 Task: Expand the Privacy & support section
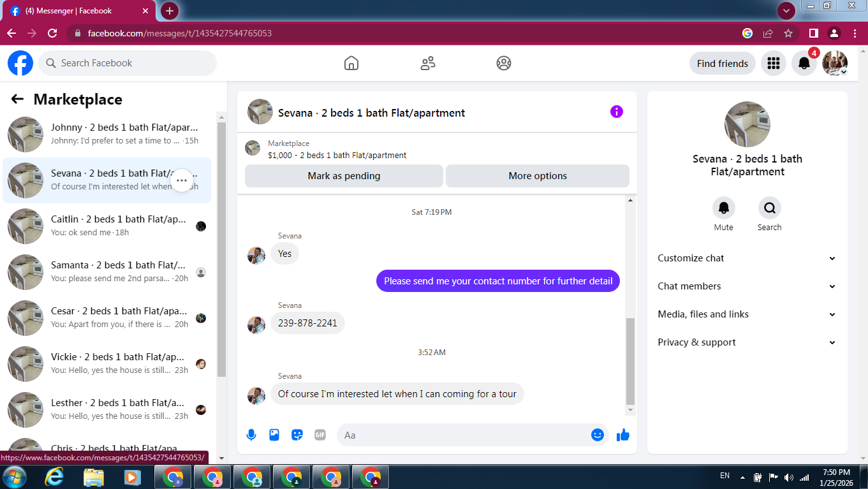tap(747, 342)
